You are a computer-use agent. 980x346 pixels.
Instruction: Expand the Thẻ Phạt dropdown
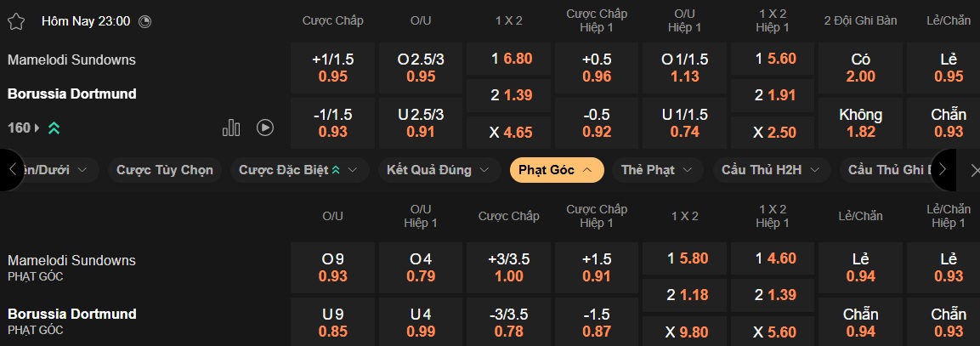[x=657, y=170]
